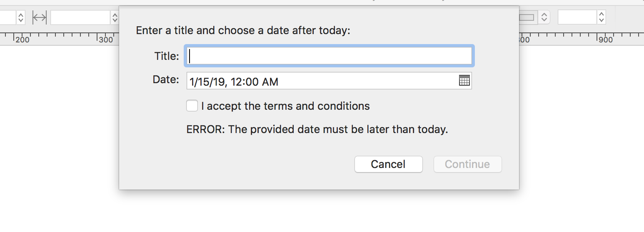Focus the Title text field
Image resolution: width=644 pixels, height=232 pixels.
(x=329, y=56)
